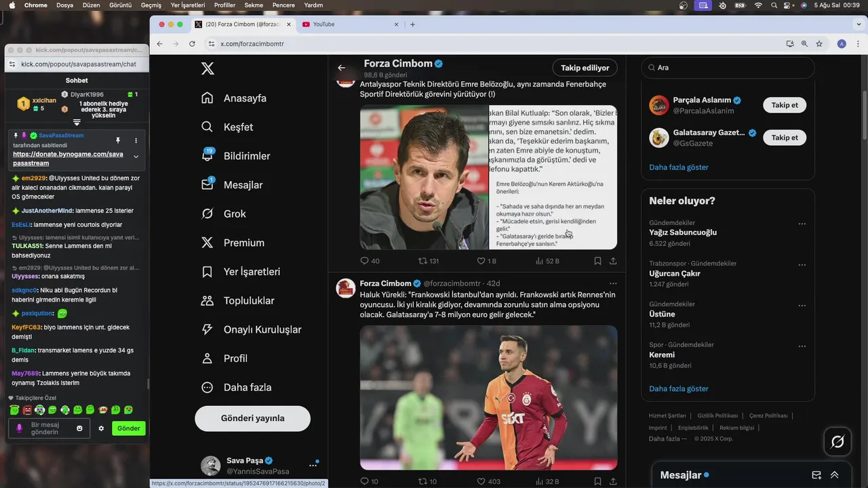Viewport: 868px width, 488px height.
Task: Reply to the Emre Belözoğlu post
Action: point(370,261)
